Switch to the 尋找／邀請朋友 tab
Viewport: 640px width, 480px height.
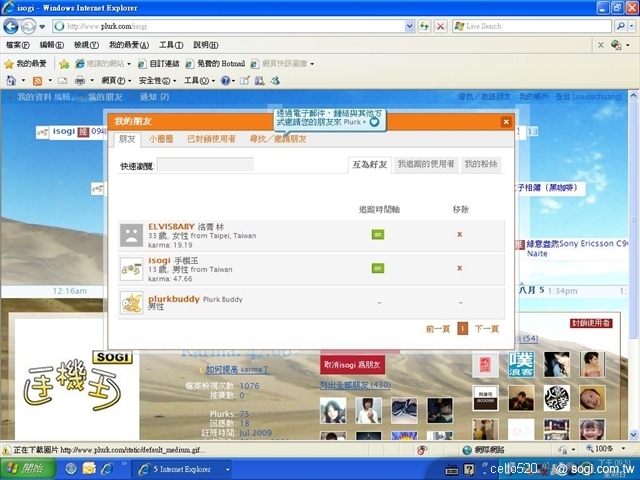pos(278,139)
